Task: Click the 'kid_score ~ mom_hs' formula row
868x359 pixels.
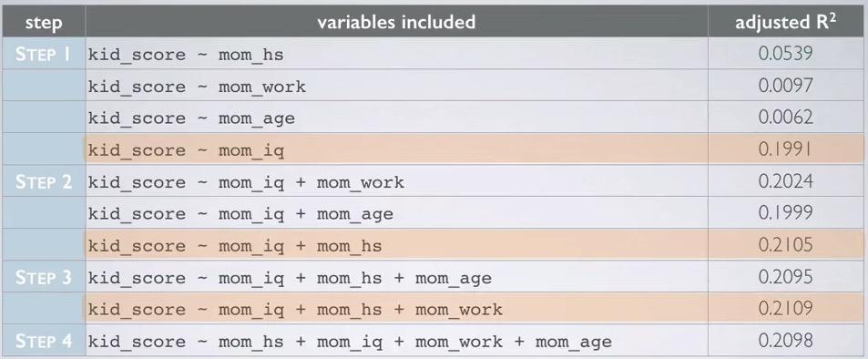Action: 396,55
